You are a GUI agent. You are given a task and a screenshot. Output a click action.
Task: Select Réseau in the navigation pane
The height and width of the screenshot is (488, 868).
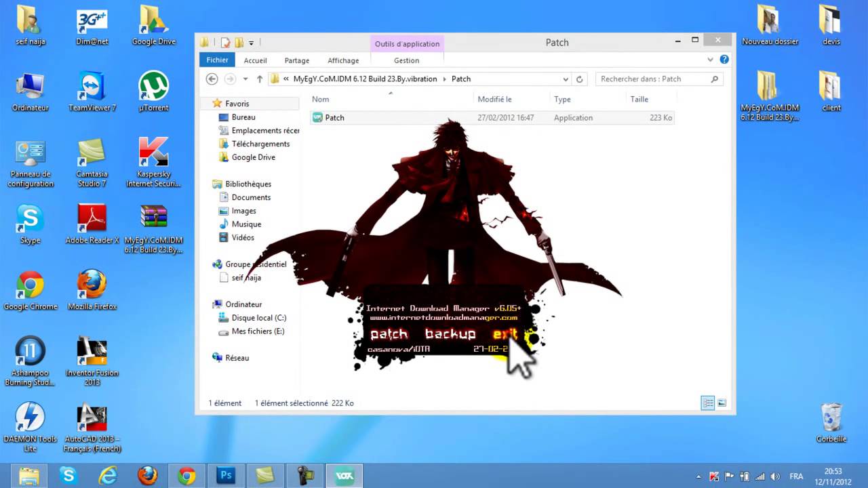237,358
